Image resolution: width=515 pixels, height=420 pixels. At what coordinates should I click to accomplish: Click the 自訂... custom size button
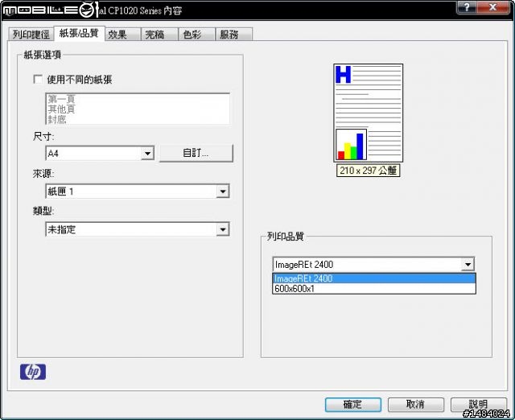click(196, 153)
